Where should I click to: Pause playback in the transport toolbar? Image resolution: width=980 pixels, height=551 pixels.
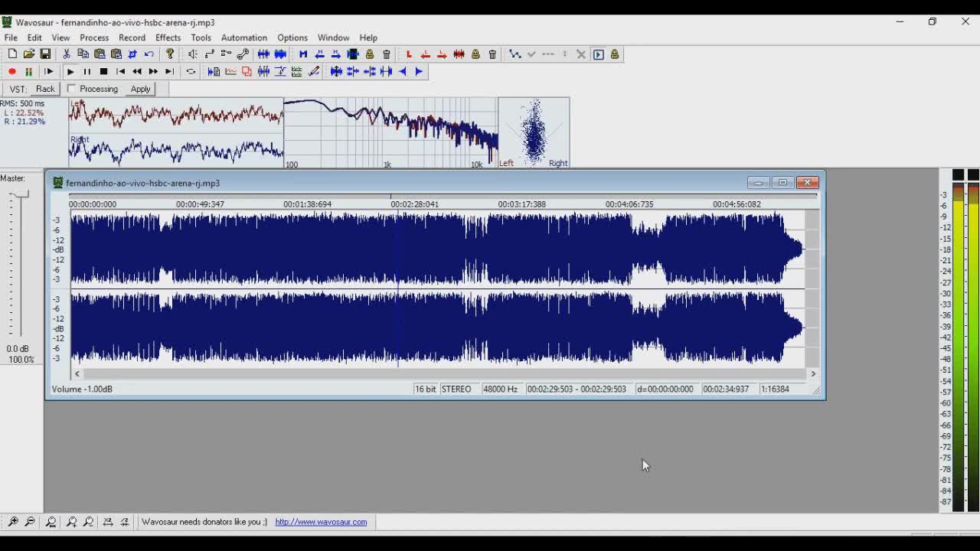pyautogui.click(x=87, y=72)
